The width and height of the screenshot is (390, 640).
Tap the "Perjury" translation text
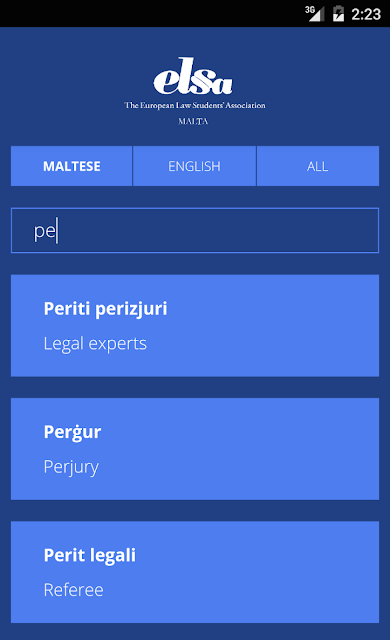[x=71, y=467]
